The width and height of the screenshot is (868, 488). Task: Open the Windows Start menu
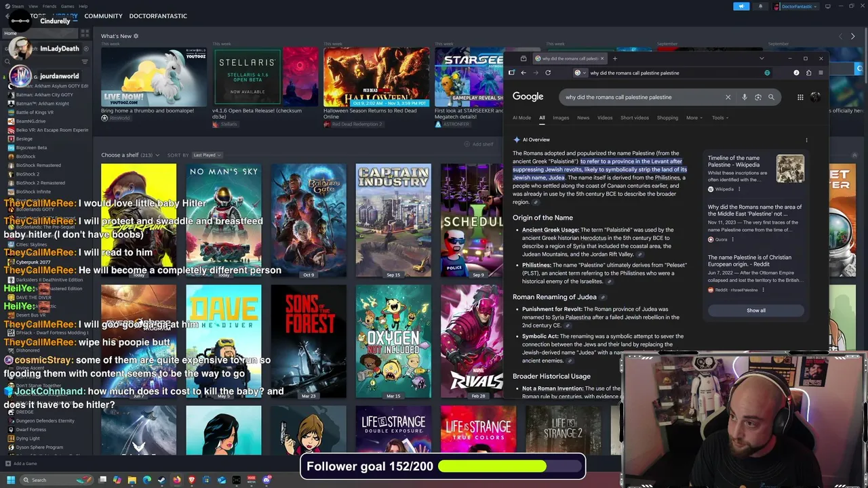tap(10, 480)
